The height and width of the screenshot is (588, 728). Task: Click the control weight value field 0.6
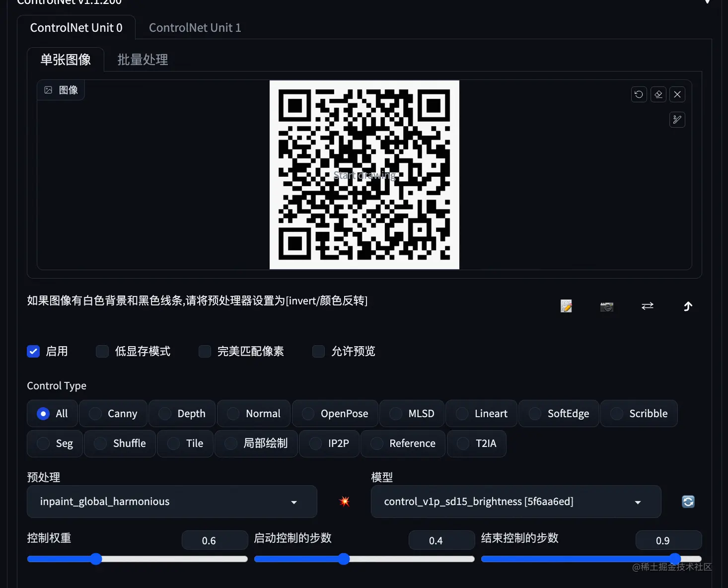click(x=215, y=540)
